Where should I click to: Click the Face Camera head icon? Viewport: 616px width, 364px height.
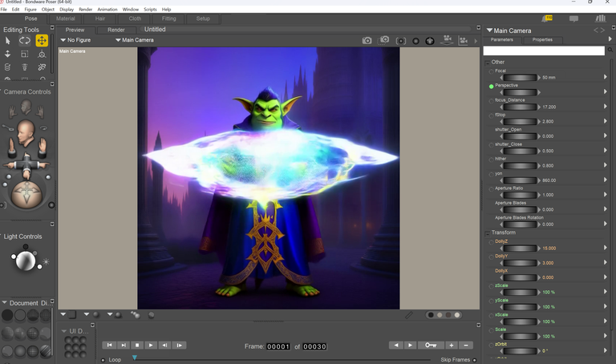(26, 107)
